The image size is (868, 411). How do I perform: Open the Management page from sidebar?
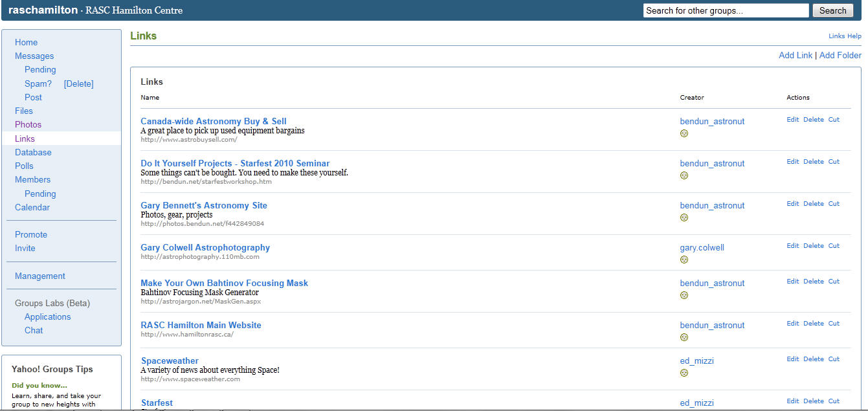[40, 276]
